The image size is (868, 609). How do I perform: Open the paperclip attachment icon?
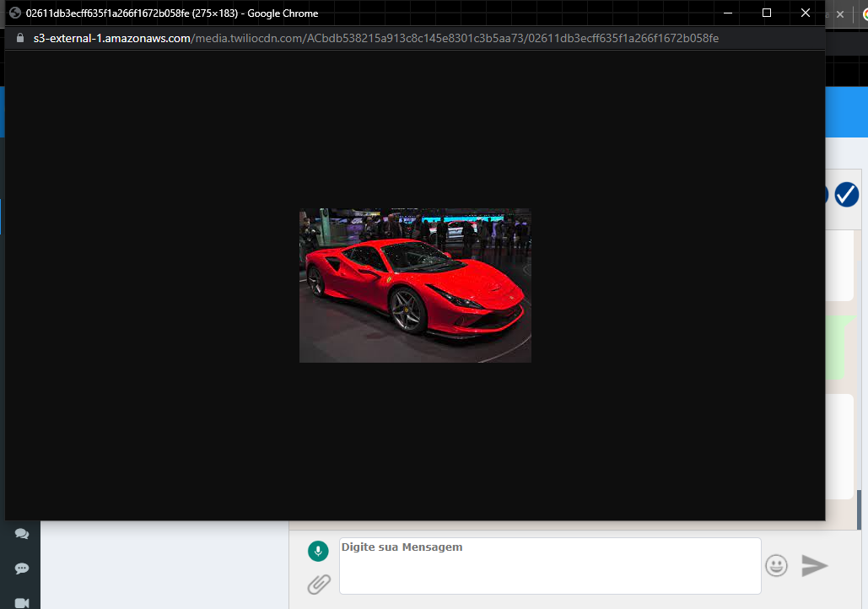click(x=319, y=584)
